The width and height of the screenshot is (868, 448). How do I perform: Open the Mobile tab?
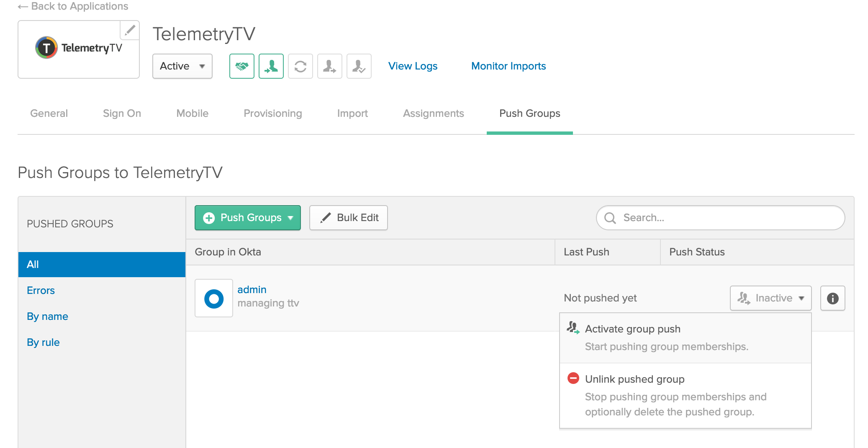[x=193, y=113]
